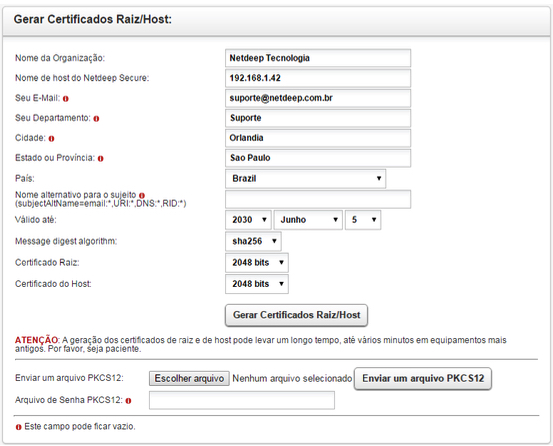Click the 'Válido até:' label

[36, 220]
